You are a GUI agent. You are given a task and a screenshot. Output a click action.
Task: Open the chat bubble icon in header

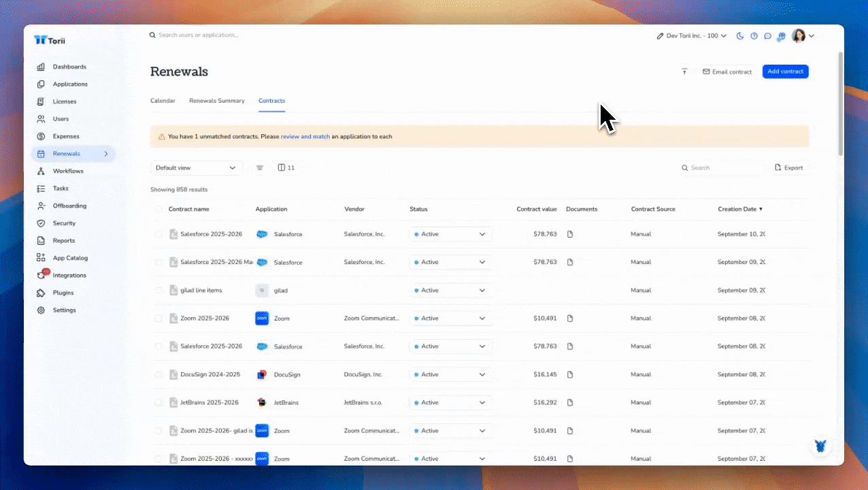pos(767,36)
